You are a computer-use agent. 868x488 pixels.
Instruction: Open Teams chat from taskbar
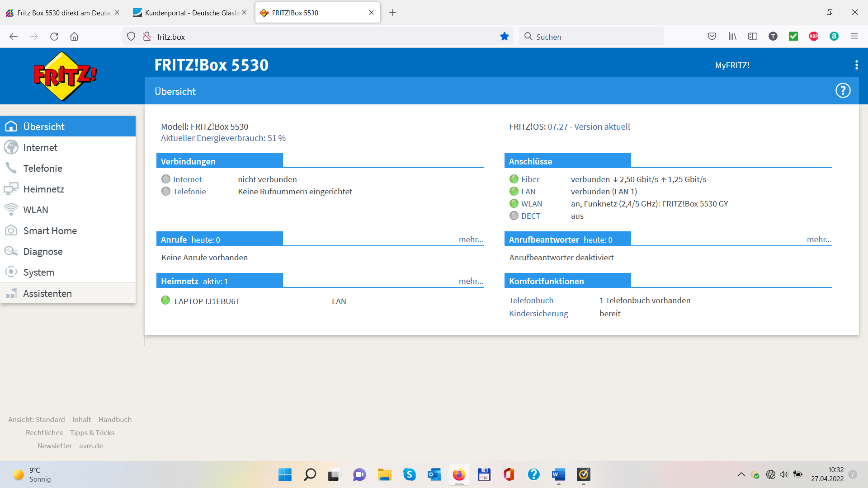pos(359,475)
